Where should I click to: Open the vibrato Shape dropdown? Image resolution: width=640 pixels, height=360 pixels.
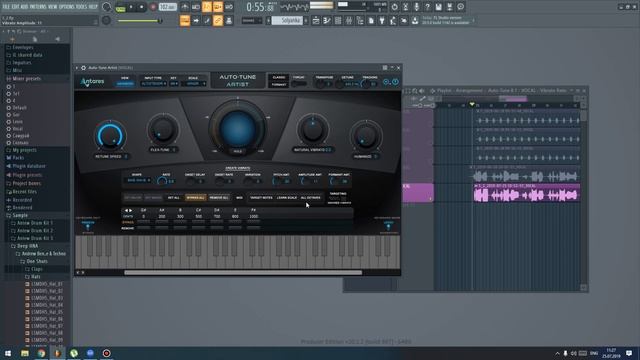(138, 180)
